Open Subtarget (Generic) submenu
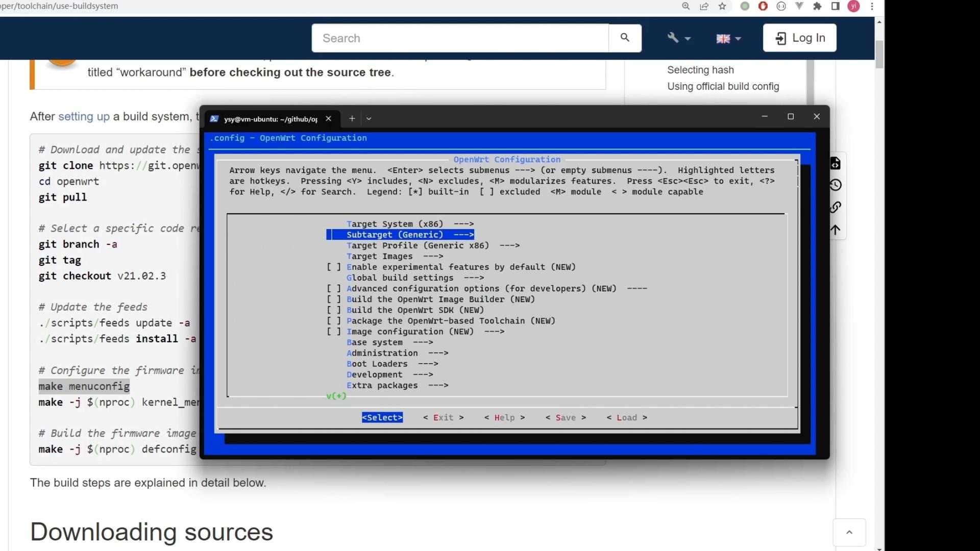Viewport: 980px width, 551px height. pos(400,235)
